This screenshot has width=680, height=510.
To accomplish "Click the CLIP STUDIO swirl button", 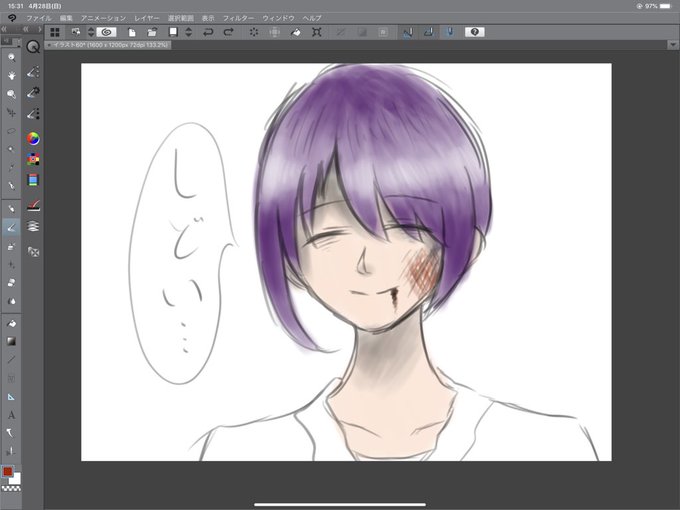I will pyautogui.click(x=107, y=32).
